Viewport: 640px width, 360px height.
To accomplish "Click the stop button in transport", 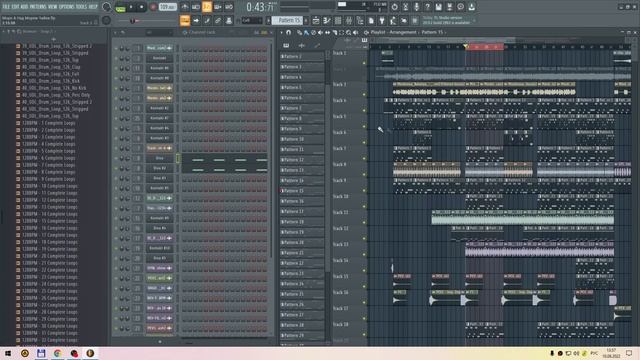I will click(x=141, y=7).
